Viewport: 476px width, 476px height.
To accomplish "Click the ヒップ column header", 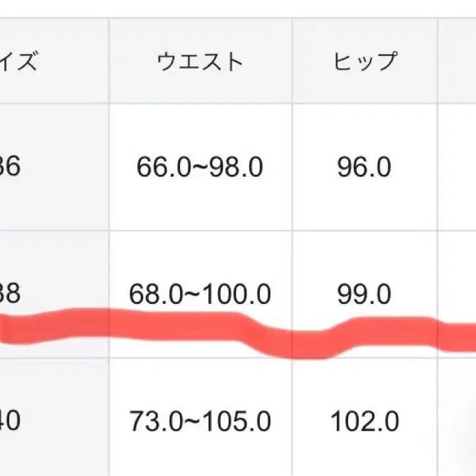I will point(365,62).
